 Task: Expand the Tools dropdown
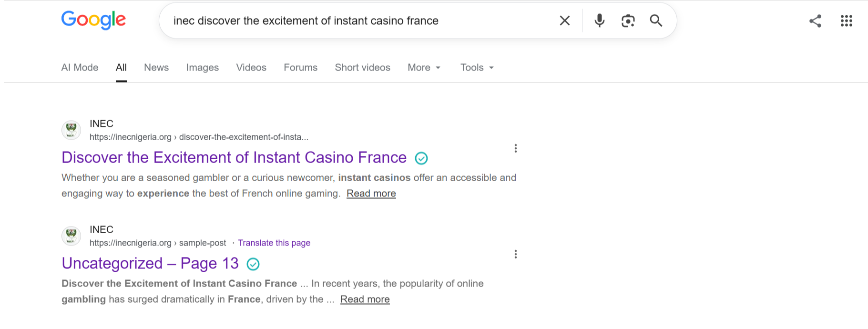pos(477,67)
